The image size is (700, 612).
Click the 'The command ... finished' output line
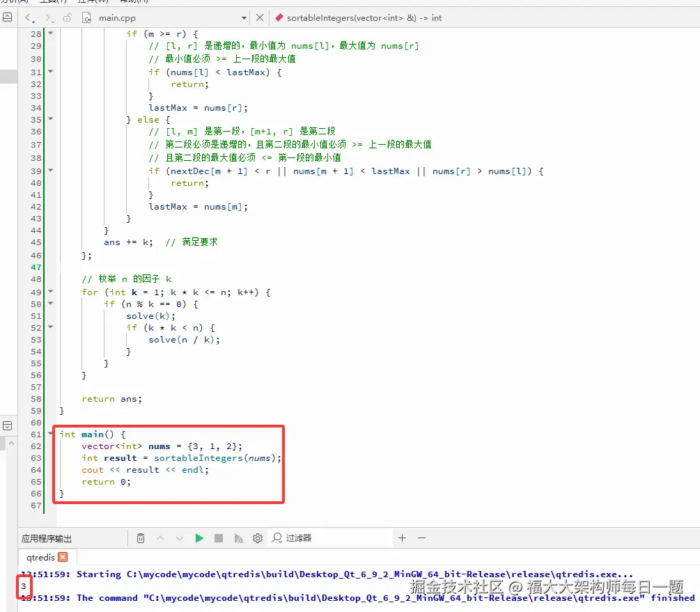[x=358, y=598]
